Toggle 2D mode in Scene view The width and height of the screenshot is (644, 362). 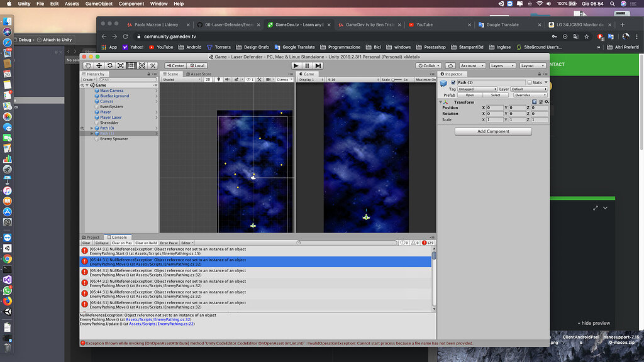208,80
